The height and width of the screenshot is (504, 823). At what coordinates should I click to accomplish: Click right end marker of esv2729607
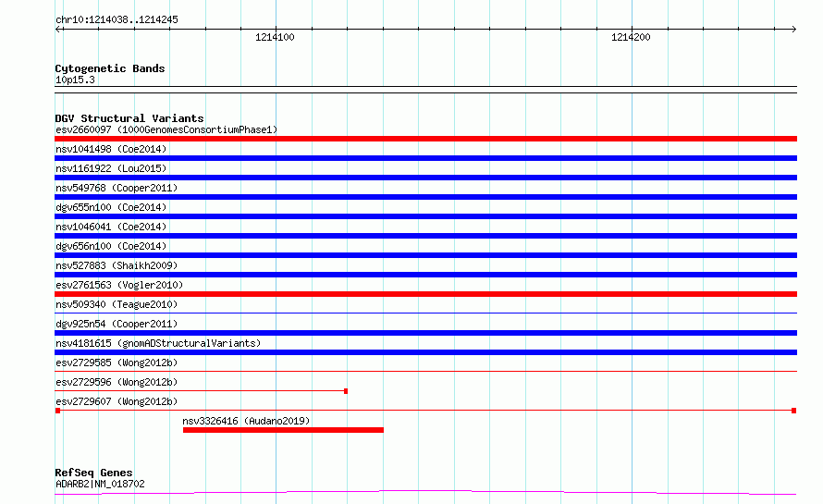(x=794, y=411)
